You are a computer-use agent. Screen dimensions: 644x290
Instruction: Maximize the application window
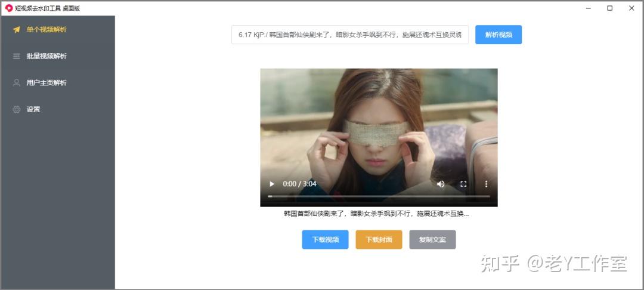(610, 8)
